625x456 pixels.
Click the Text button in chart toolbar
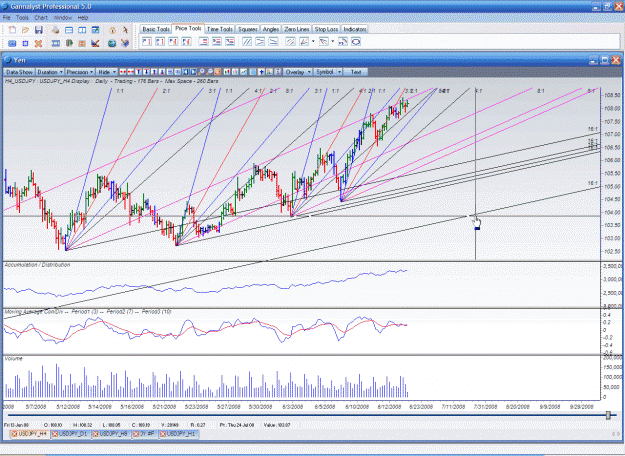point(356,72)
